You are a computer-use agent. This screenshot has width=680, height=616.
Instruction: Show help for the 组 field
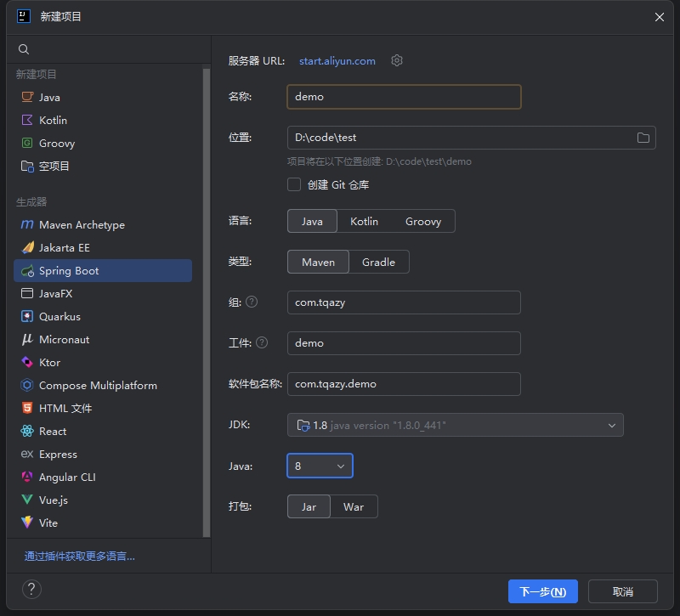click(x=252, y=302)
